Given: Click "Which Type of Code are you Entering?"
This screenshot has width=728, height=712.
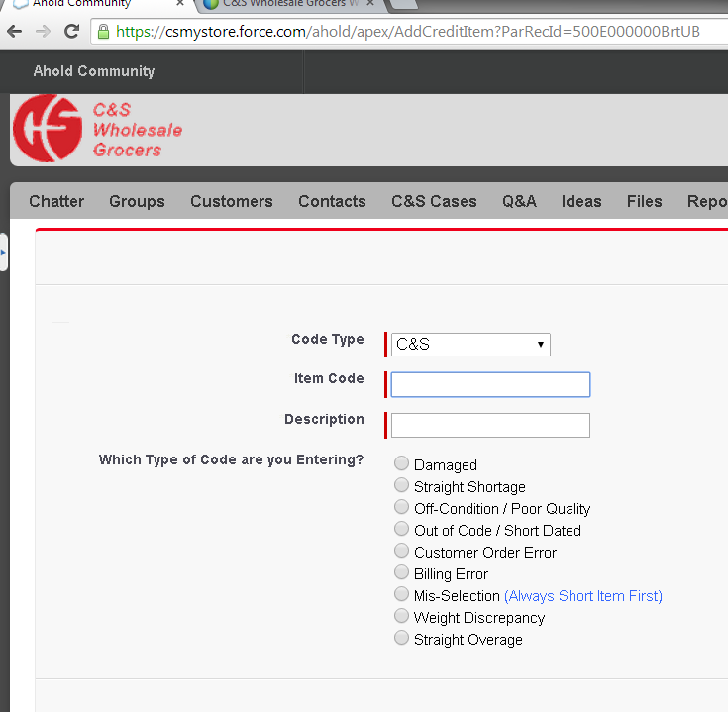Looking at the screenshot, I should [231, 459].
